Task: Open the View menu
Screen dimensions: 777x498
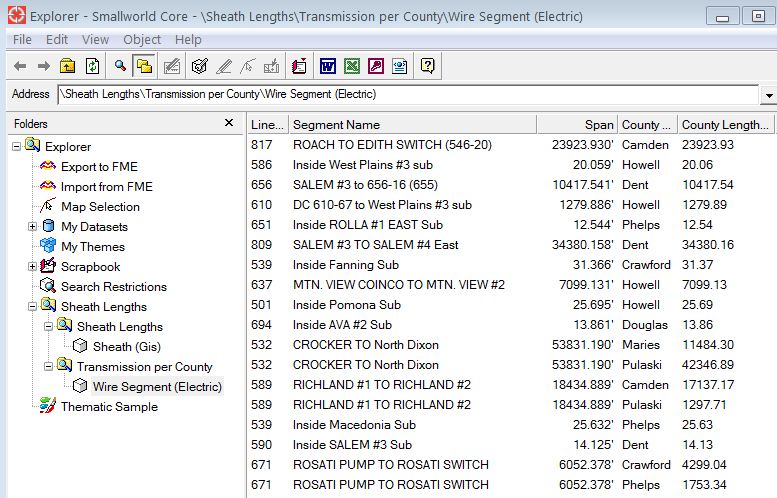Action: coord(95,40)
